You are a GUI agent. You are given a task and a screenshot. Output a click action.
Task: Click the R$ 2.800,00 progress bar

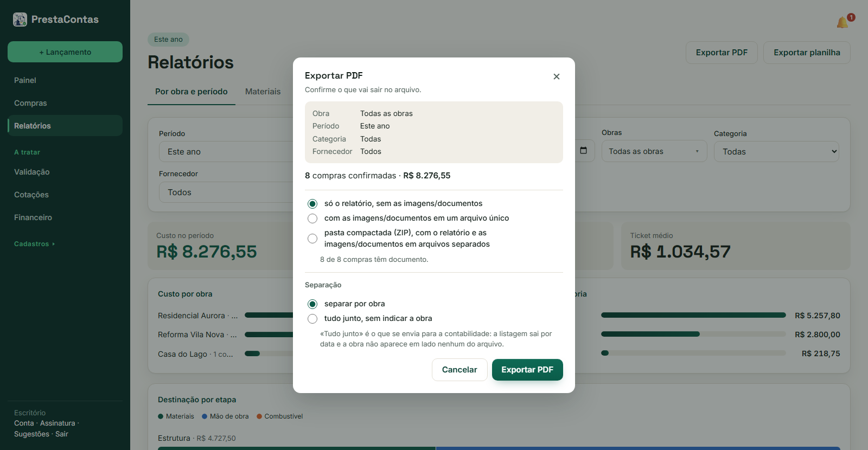pos(693,334)
